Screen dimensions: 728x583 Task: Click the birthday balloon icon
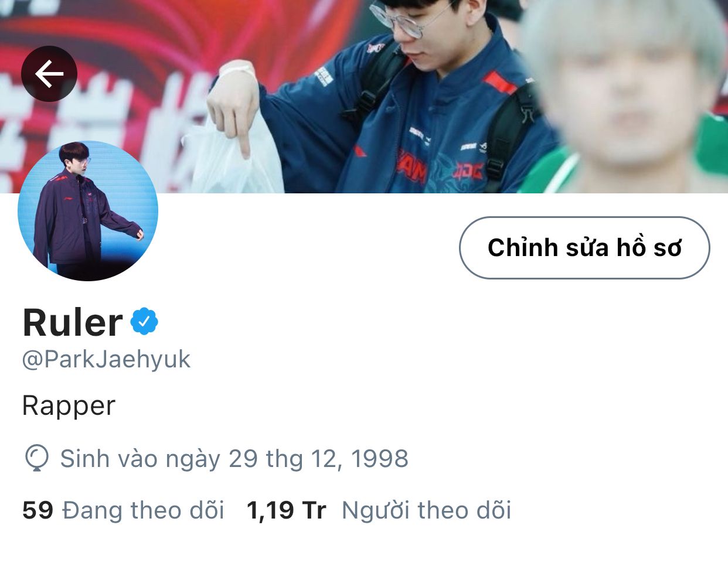tap(37, 458)
